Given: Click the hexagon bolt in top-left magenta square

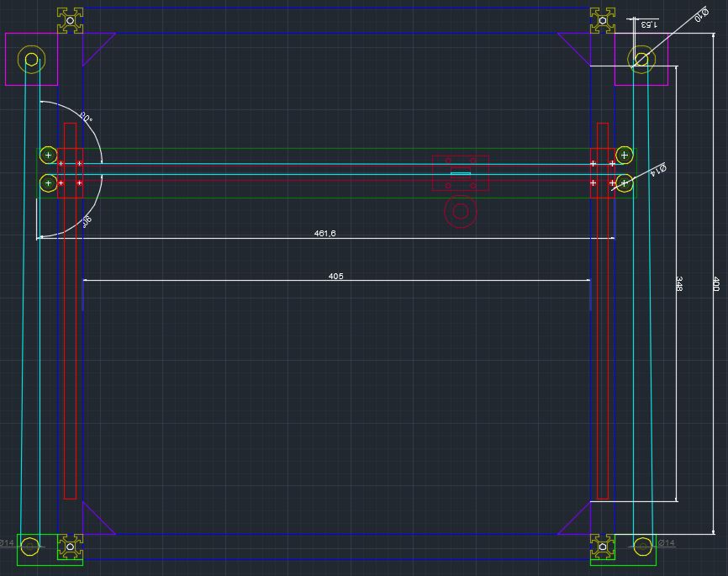Looking at the screenshot, I should [31, 59].
